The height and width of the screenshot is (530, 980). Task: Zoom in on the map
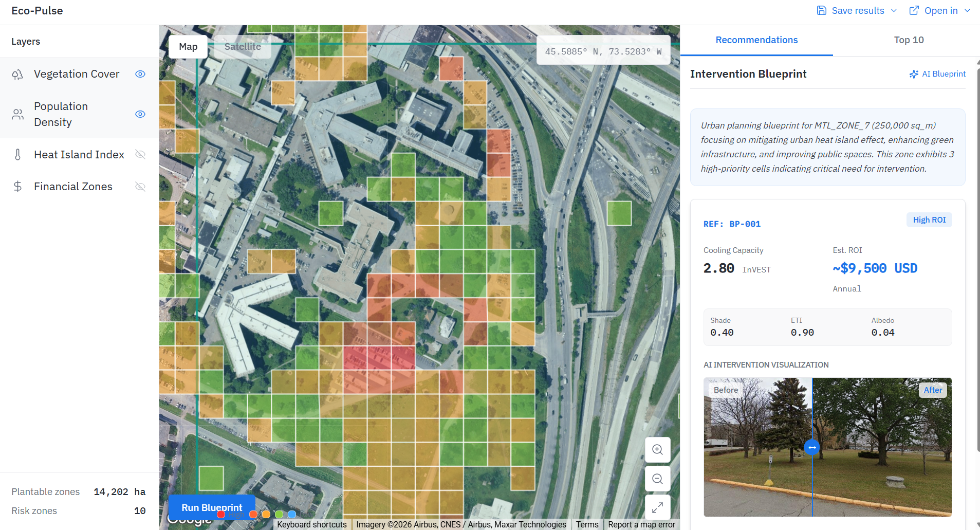657,450
